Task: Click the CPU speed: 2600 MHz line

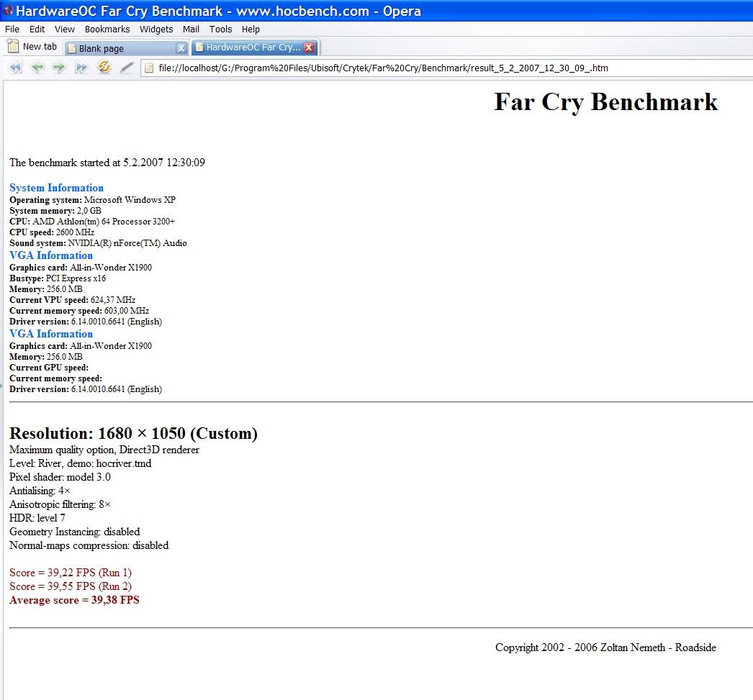Action: click(x=52, y=232)
